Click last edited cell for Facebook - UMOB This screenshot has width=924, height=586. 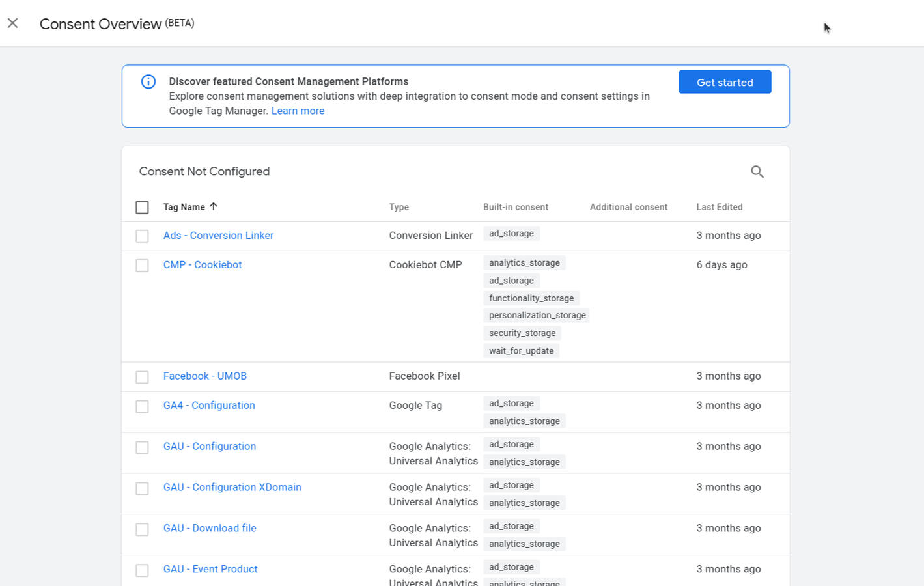728,376
